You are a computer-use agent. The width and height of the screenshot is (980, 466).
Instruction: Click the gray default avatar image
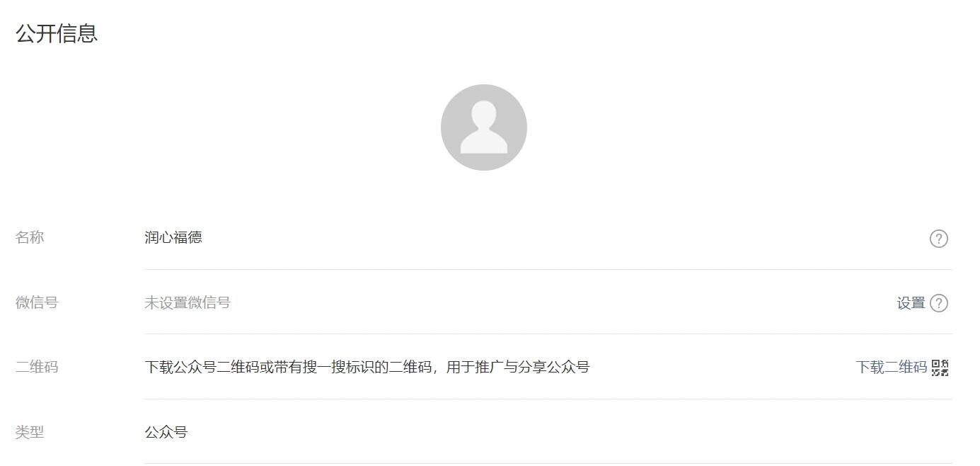[x=484, y=127]
